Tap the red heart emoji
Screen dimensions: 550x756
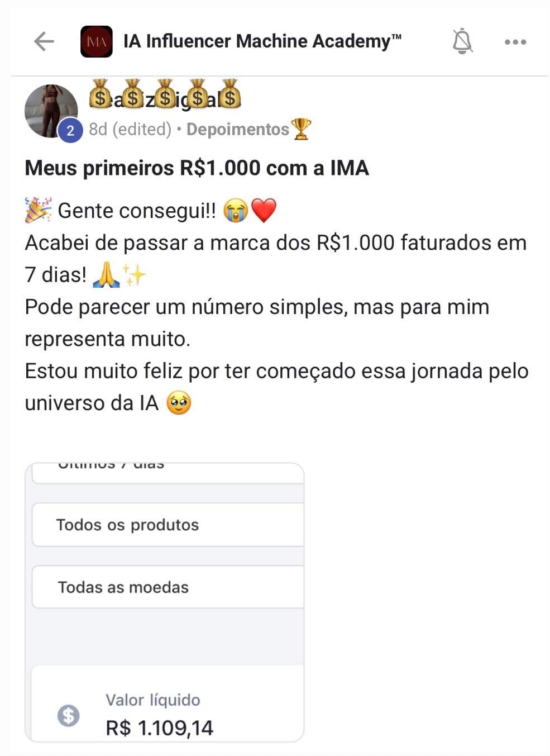click(264, 211)
